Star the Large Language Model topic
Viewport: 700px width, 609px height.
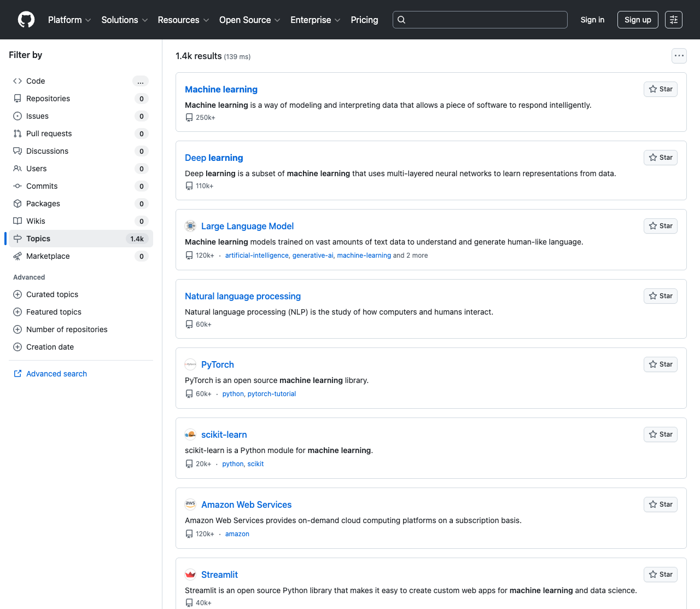click(661, 226)
